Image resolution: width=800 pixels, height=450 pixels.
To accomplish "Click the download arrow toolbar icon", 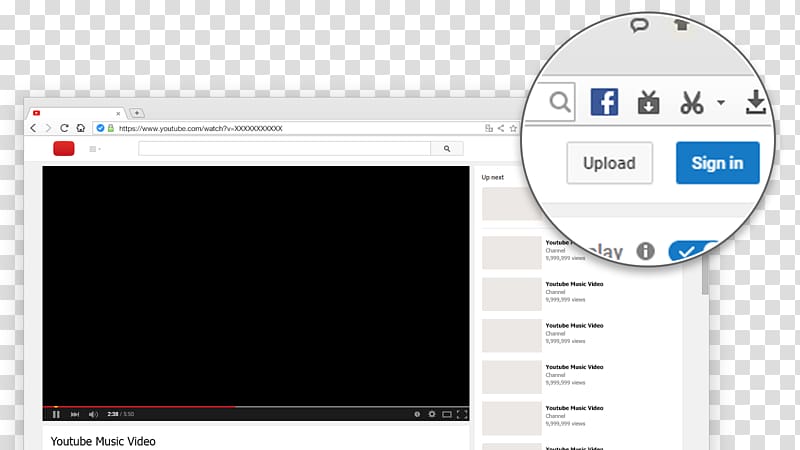I will point(756,102).
